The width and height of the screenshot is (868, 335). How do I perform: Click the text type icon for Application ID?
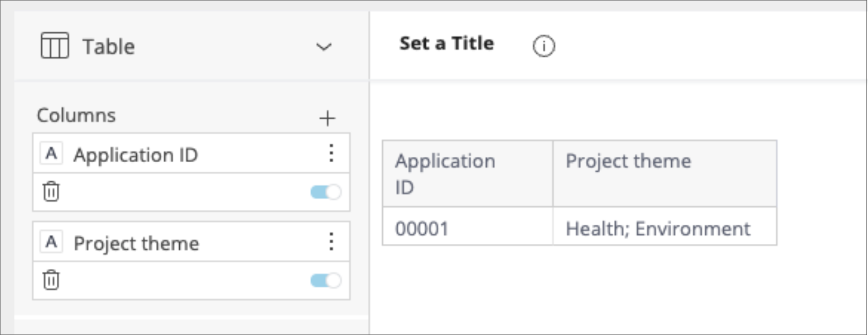[51, 154]
